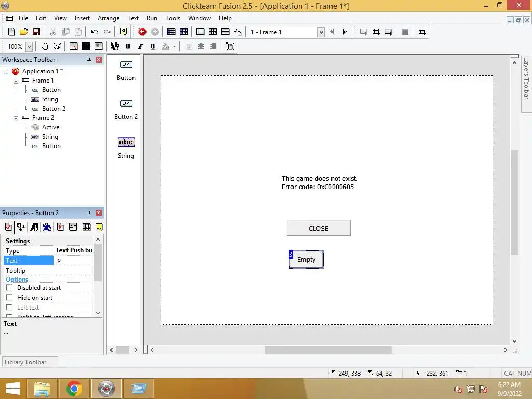This screenshot has height=399, width=532.
Task: Undo the last action
Action: [95, 32]
